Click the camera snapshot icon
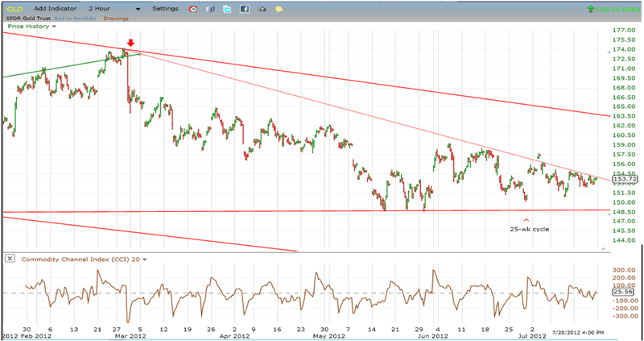 [262, 9]
